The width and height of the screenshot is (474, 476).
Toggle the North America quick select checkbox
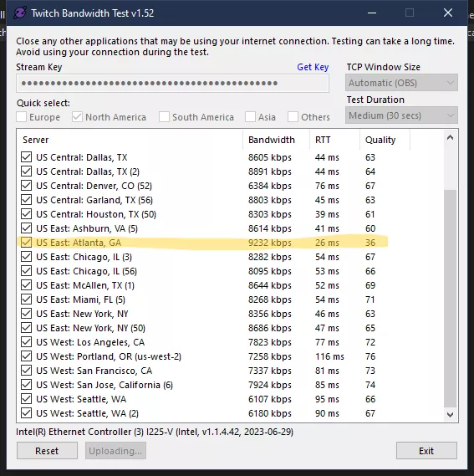click(x=77, y=117)
